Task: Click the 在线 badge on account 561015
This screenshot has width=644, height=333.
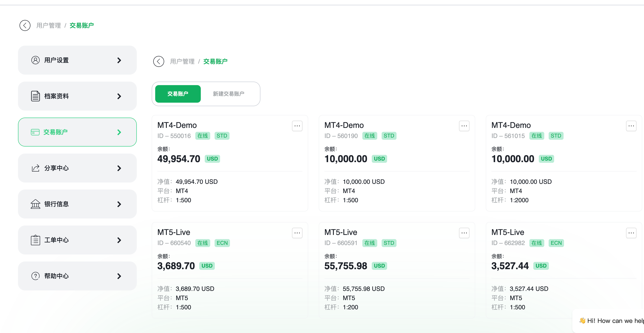Action: (x=537, y=136)
